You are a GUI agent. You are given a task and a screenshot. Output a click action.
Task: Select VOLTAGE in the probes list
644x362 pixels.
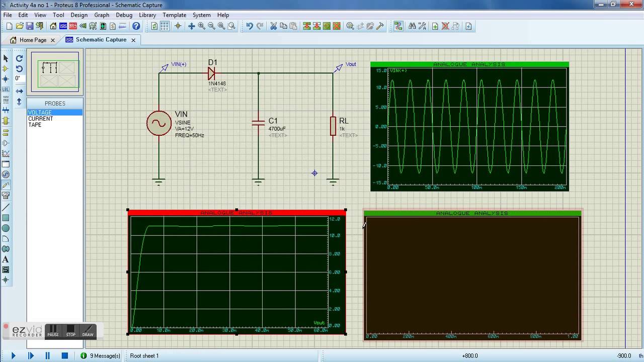[55, 113]
